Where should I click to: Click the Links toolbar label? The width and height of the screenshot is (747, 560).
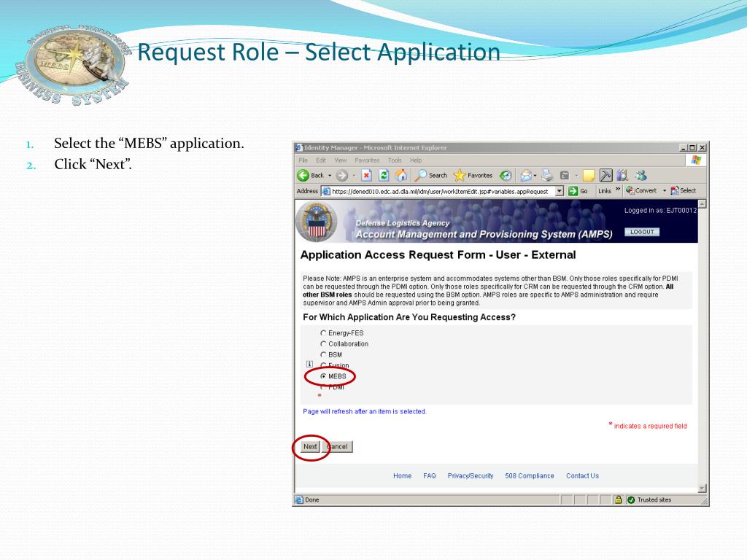click(605, 191)
